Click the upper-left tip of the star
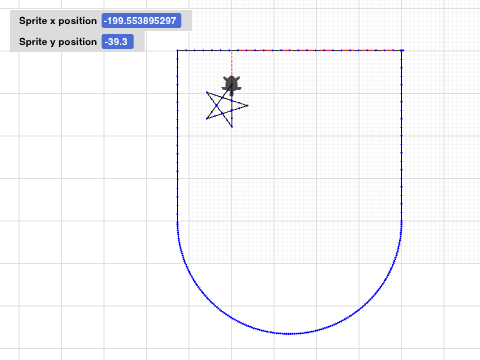The width and height of the screenshot is (480, 360). point(207,92)
